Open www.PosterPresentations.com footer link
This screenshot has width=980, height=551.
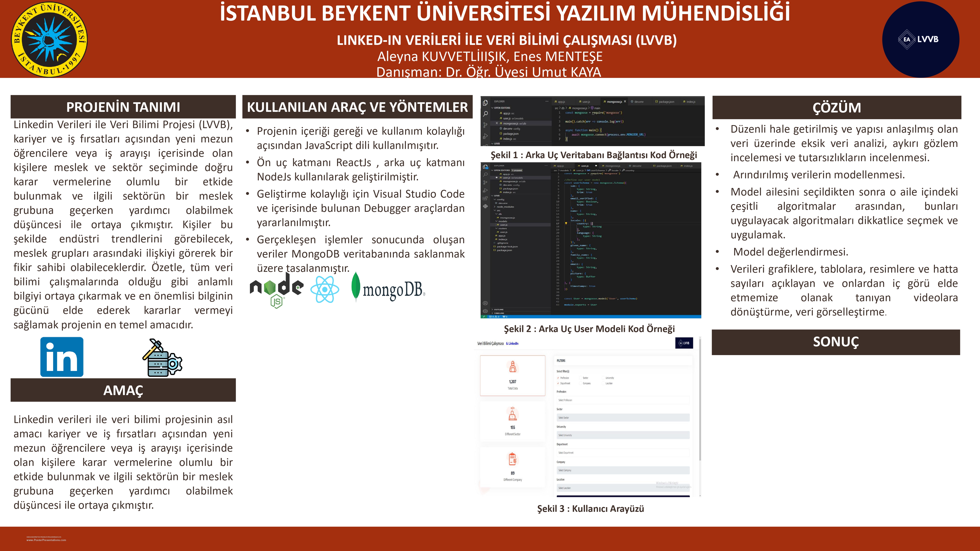click(46, 540)
